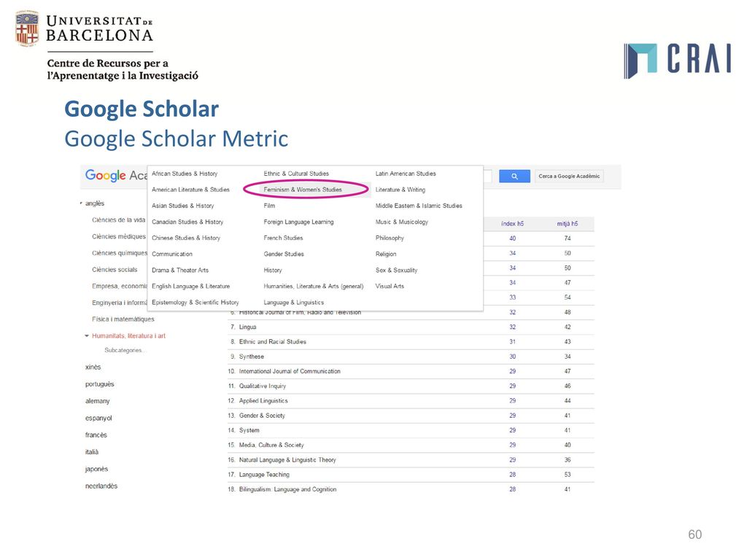Select Literature & Writing subcategory
The image size is (747, 560).
tap(400, 190)
